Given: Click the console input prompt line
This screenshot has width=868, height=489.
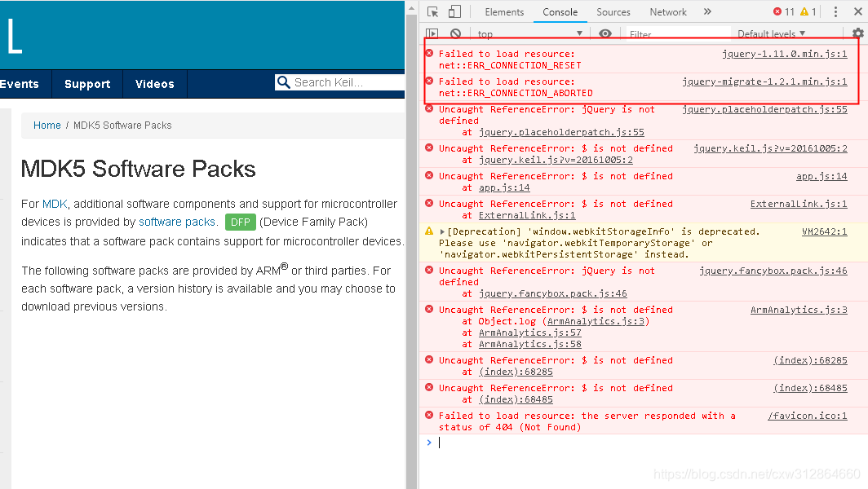Looking at the screenshot, I should click(643, 443).
